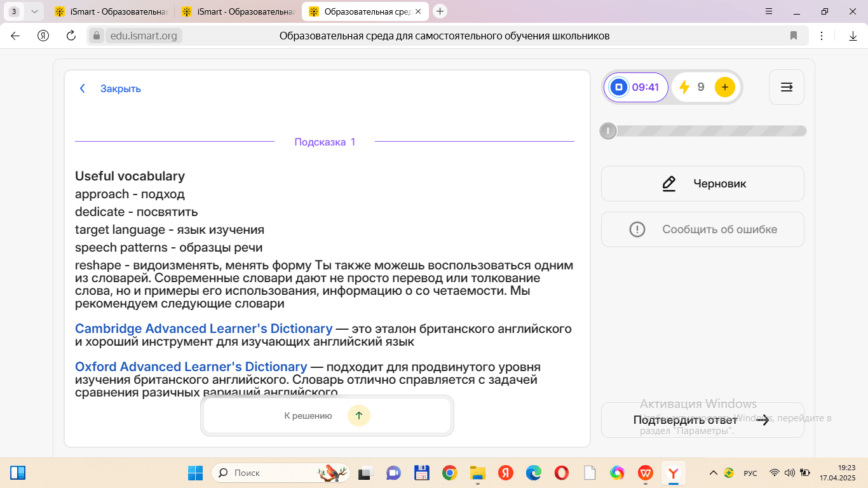Close the active Образовательная среда tab

(418, 11)
